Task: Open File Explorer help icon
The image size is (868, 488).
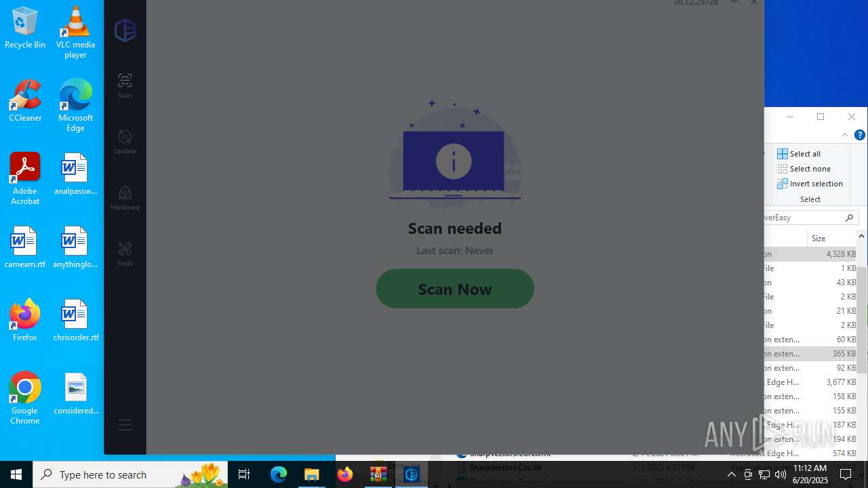Action: (859, 135)
